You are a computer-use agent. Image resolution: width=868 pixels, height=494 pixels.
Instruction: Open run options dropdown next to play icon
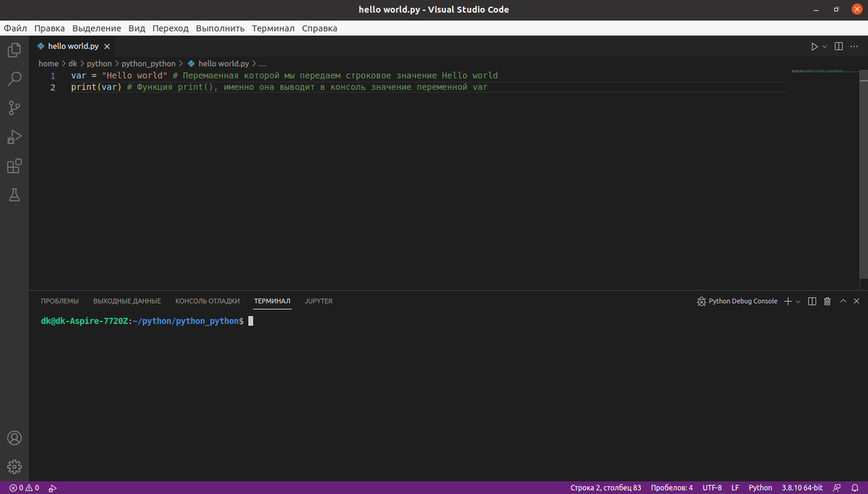click(825, 46)
